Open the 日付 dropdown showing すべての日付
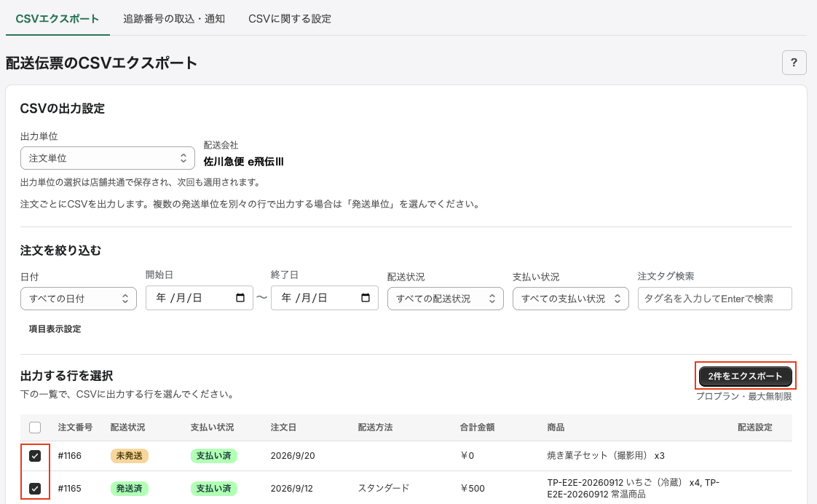The width and height of the screenshot is (817, 504). [x=79, y=299]
